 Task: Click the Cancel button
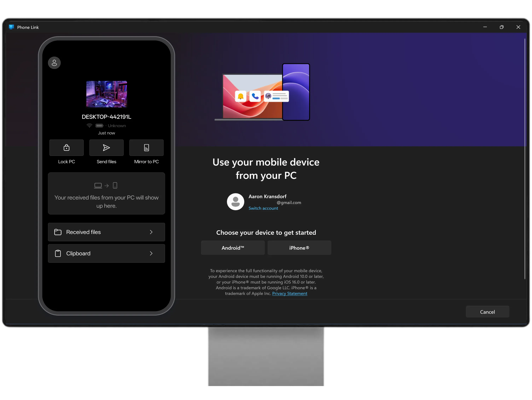point(487,312)
